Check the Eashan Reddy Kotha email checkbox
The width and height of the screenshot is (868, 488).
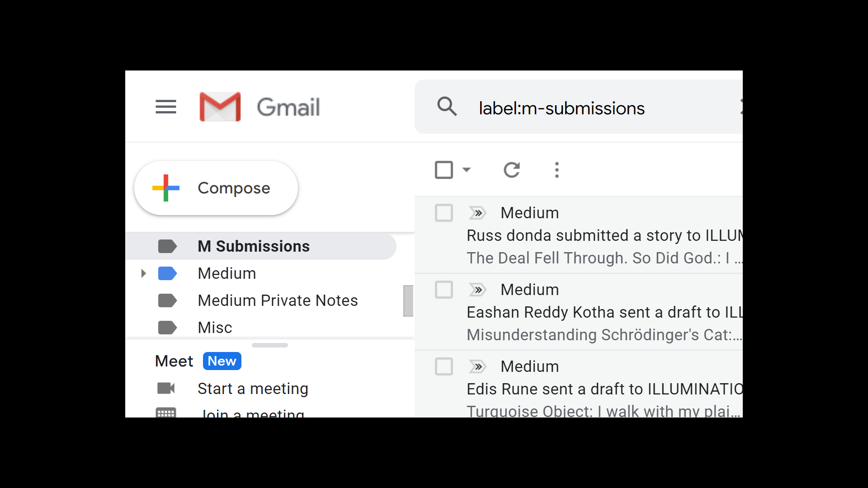(x=444, y=290)
